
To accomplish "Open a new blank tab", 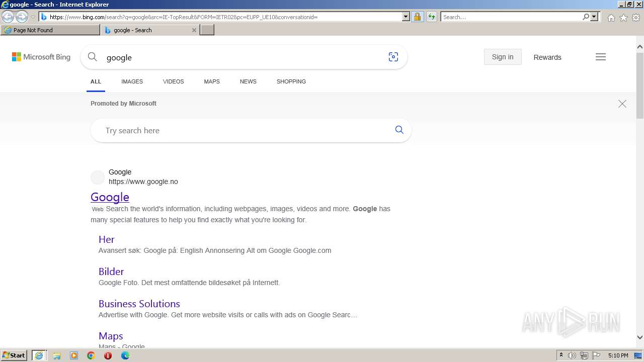I will tap(207, 30).
